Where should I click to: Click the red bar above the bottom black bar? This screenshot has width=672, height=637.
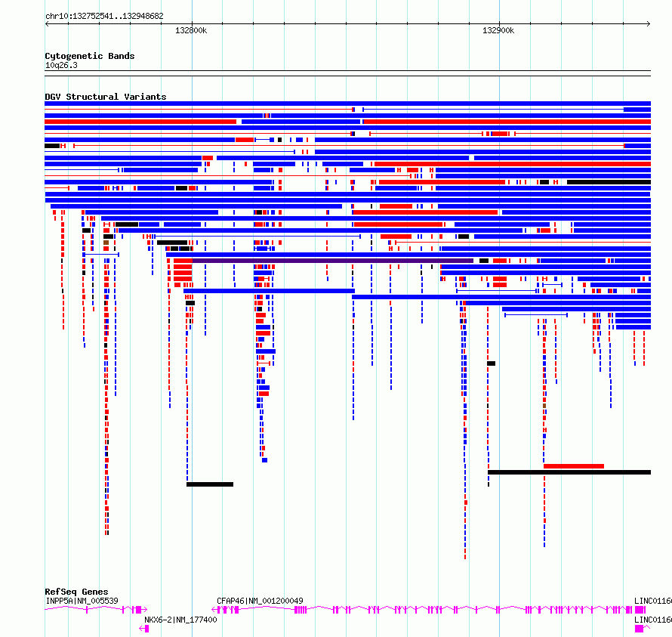[574, 466]
